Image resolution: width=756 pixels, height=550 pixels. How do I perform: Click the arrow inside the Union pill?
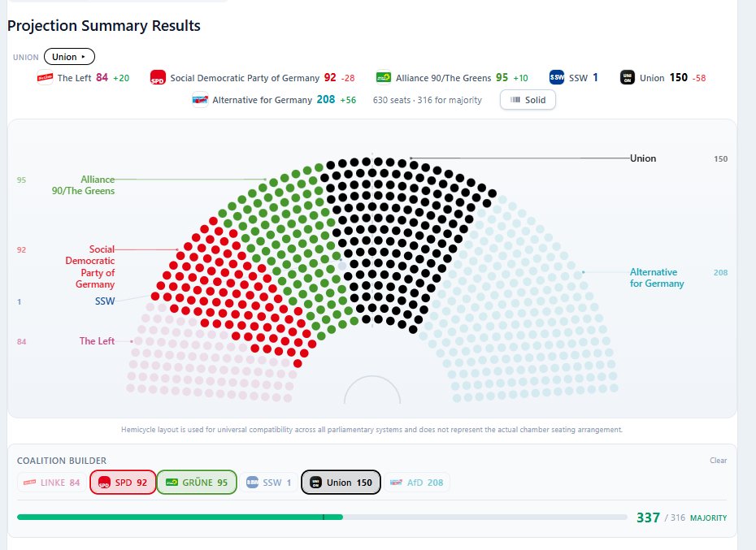pyautogui.click(x=84, y=57)
